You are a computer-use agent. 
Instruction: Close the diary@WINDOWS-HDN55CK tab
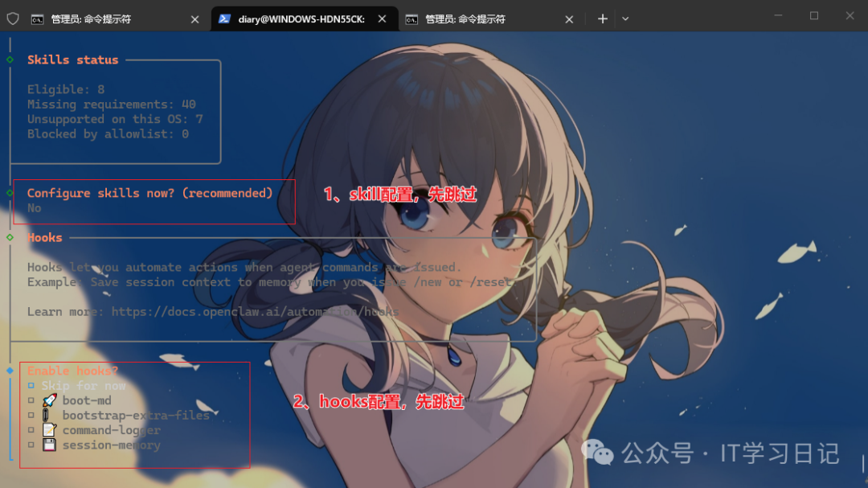coord(382,18)
